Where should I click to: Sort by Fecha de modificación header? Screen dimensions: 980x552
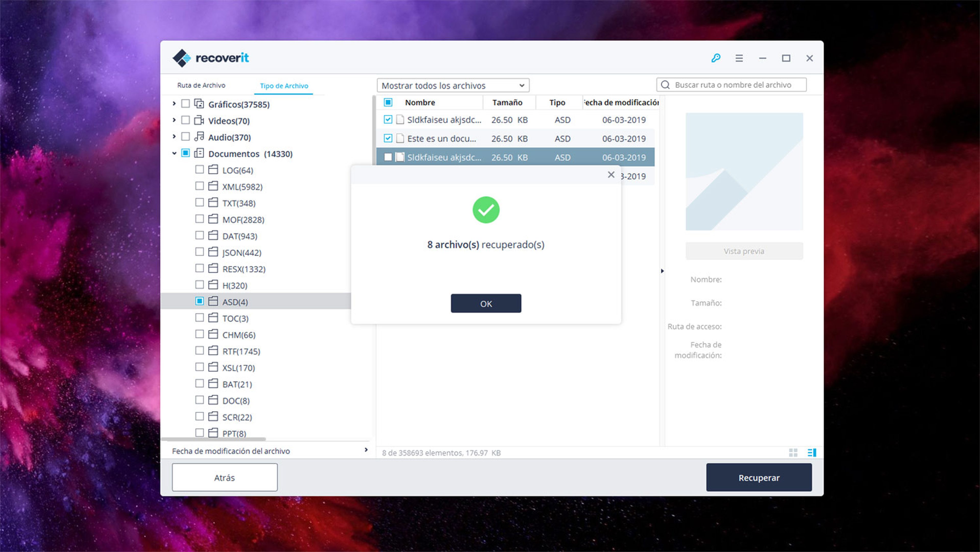pyautogui.click(x=621, y=102)
